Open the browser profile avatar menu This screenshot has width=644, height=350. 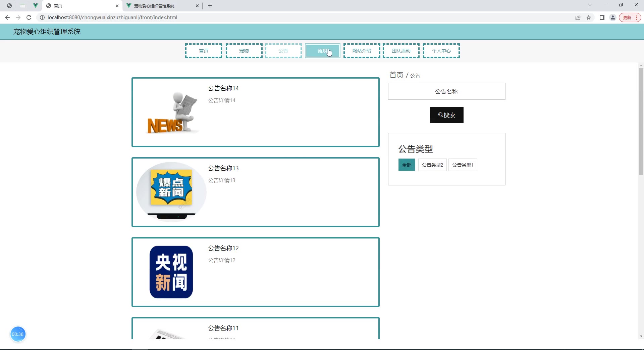613,17
